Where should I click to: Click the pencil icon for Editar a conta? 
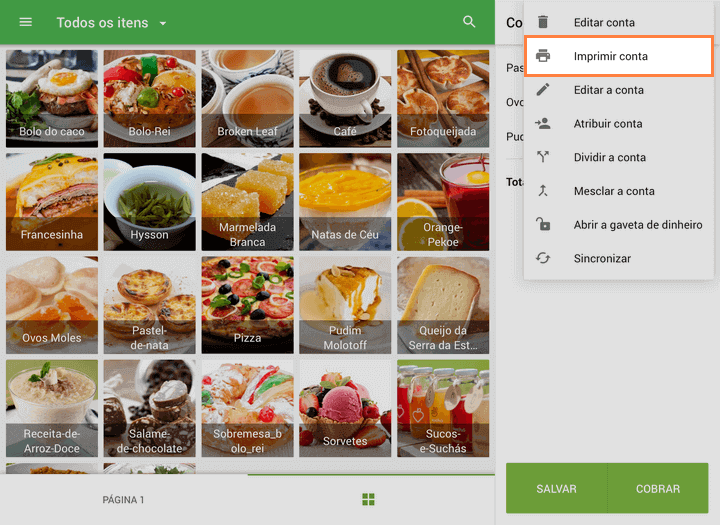(543, 90)
